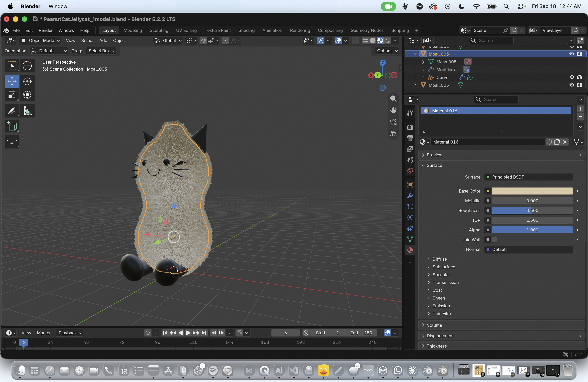Jump to the timeline start frame
The width and height of the screenshot is (588, 382).
click(165, 333)
